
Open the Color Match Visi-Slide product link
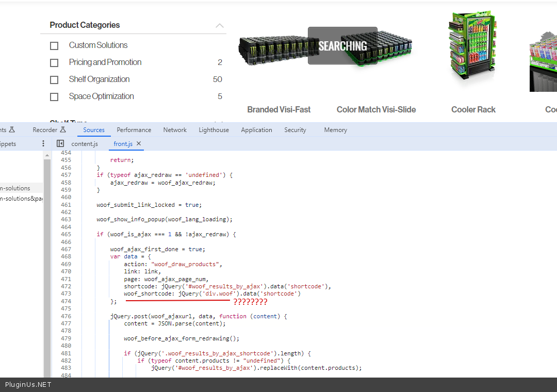point(376,109)
